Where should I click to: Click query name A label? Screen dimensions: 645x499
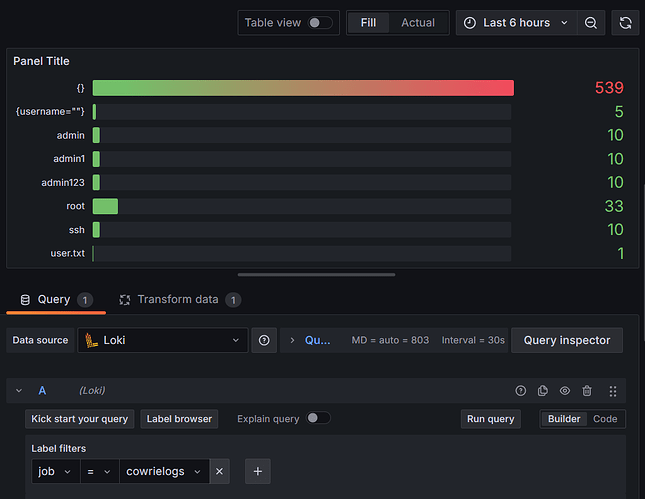42,391
